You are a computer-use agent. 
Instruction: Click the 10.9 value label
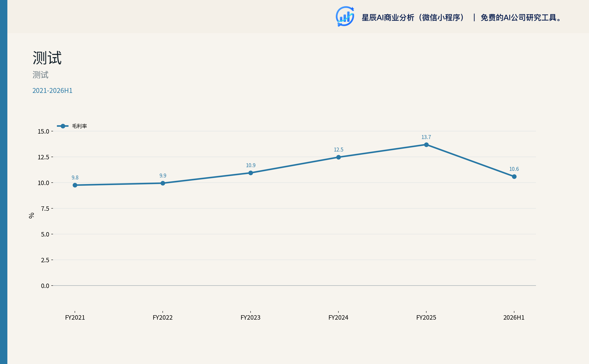[251, 165]
